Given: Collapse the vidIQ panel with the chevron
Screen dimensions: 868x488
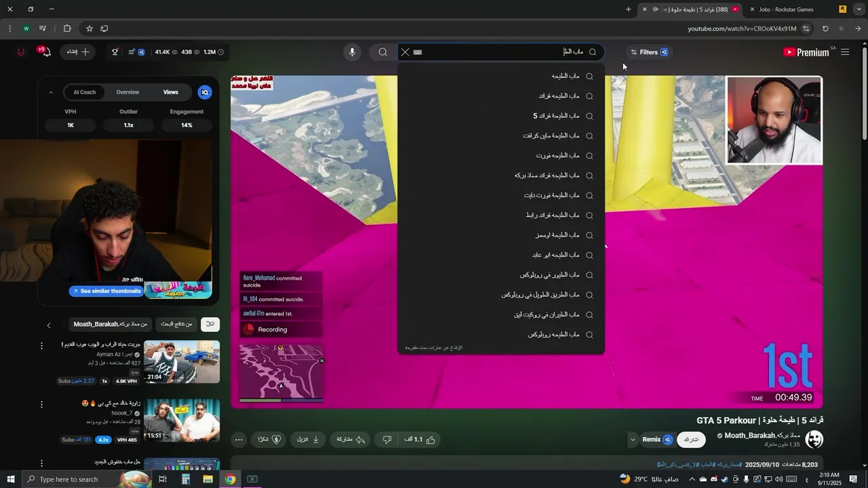Looking at the screenshot, I should click(51, 92).
